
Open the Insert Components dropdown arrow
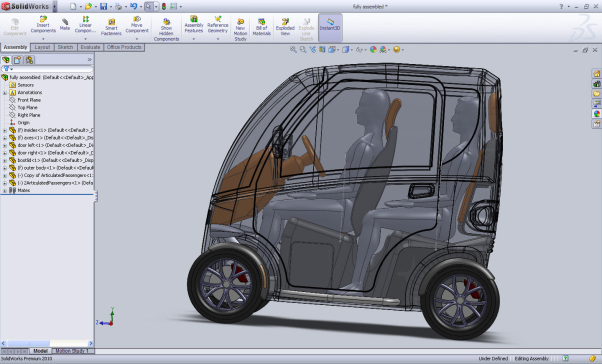coord(43,39)
